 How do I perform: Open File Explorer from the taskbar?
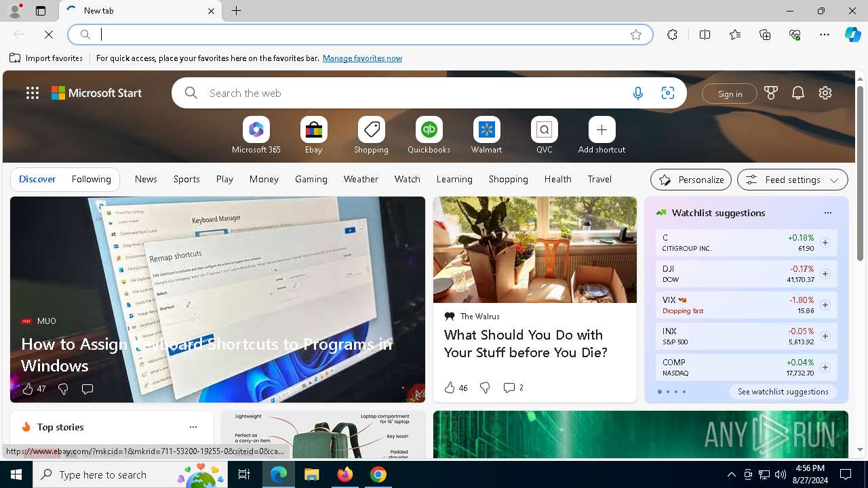(x=311, y=474)
